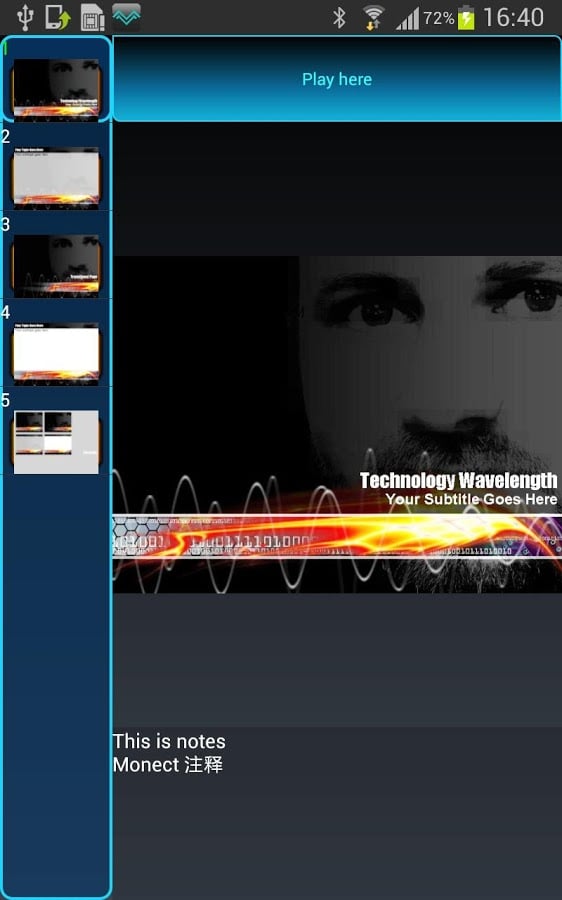Tap the 16:40 clock
Image resolution: width=562 pixels, height=900 pixels.
tap(513, 17)
